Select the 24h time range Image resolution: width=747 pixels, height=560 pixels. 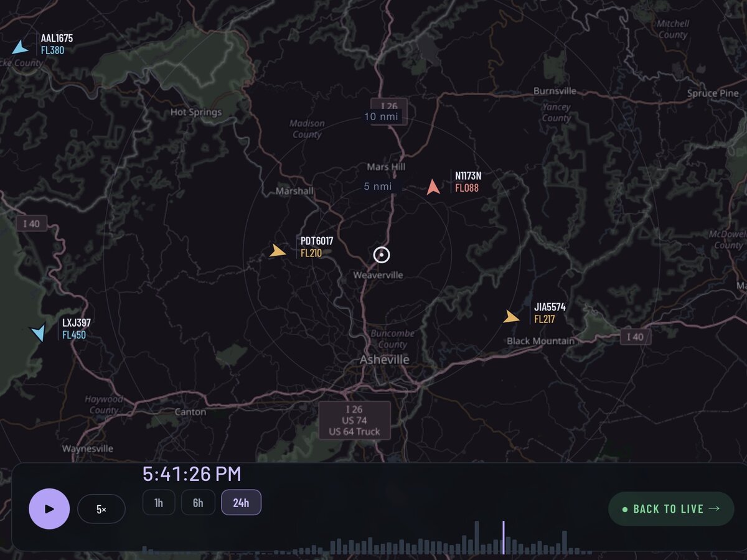pos(241,503)
